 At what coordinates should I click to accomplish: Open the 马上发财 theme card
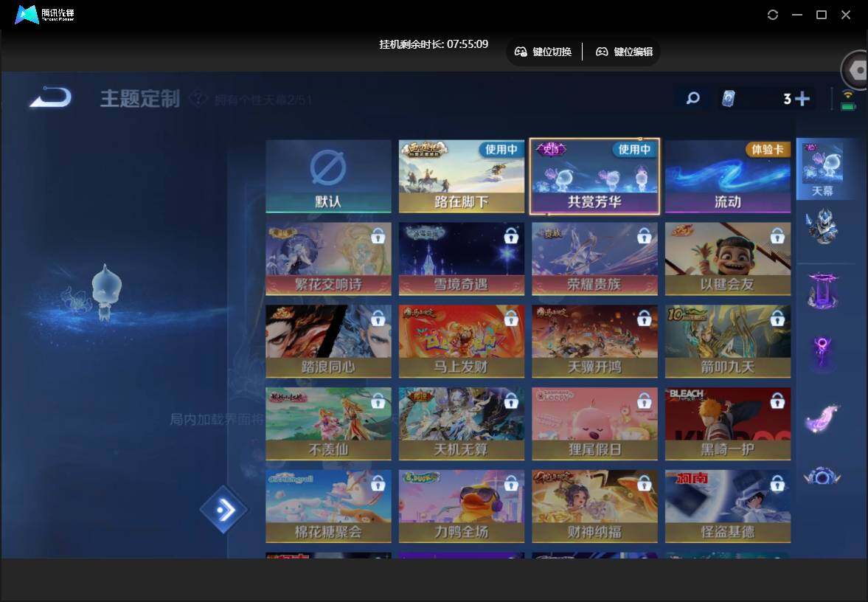tap(461, 341)
